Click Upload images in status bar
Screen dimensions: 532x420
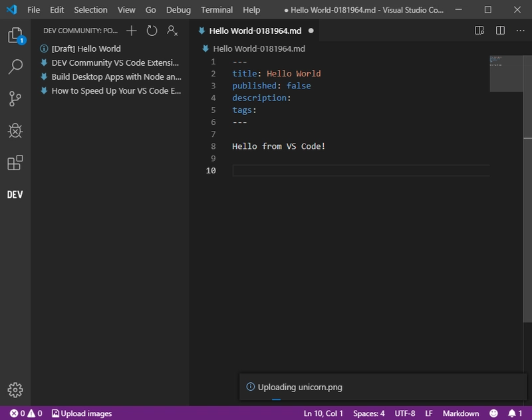[x=82, y=413]
